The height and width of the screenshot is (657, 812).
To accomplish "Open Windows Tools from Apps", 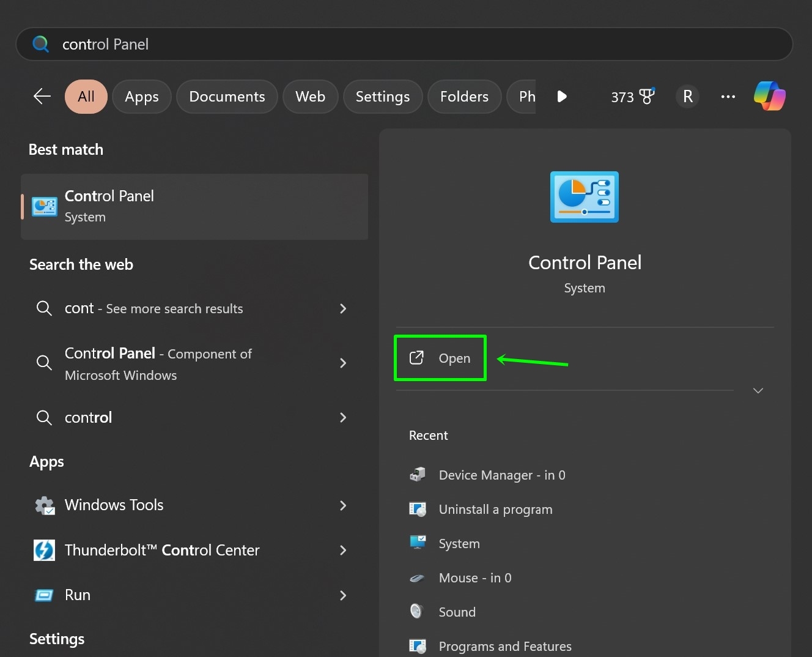I will (x=114, y=505).
